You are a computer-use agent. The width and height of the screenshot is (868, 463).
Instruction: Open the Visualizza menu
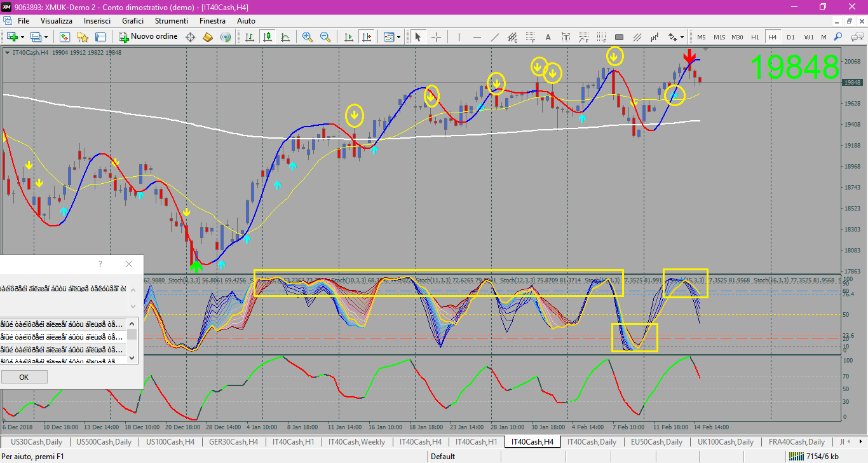tap(57, 21)
